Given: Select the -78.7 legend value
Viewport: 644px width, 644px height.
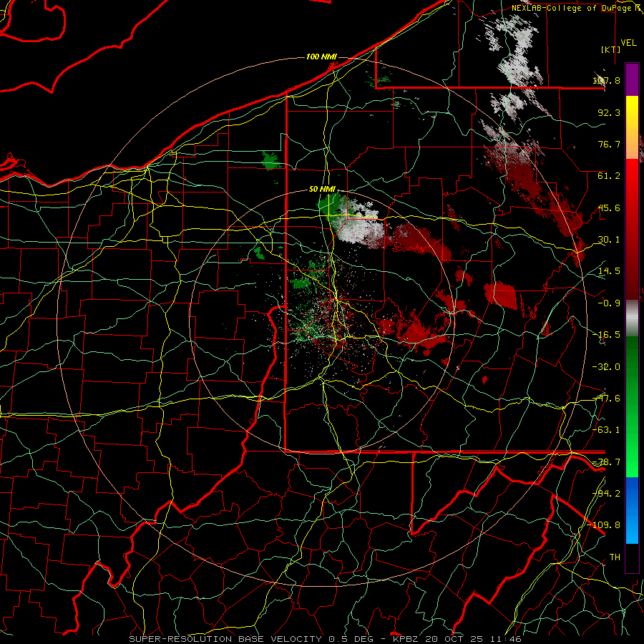Looking at the screenshot, I should click(607, 462).
